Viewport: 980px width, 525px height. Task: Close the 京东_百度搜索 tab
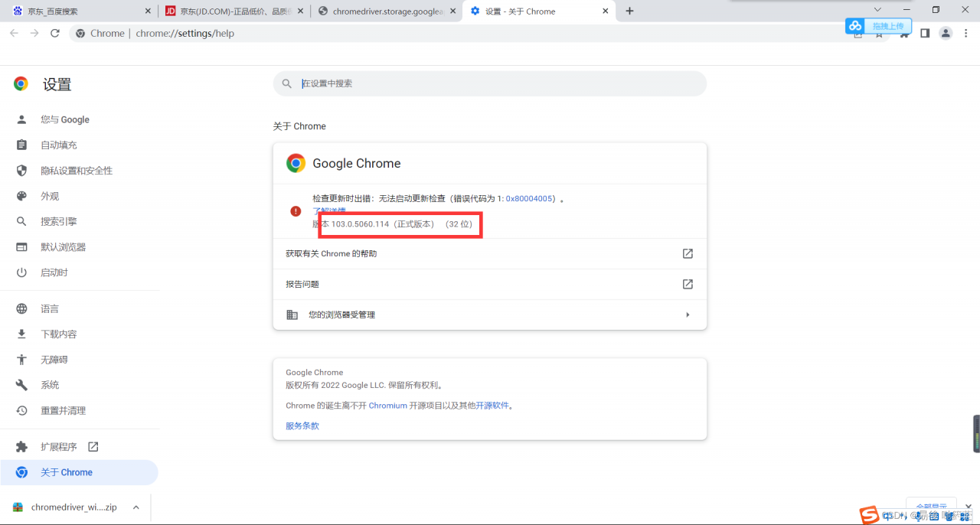pyautogui.click(x=148, y=11)
